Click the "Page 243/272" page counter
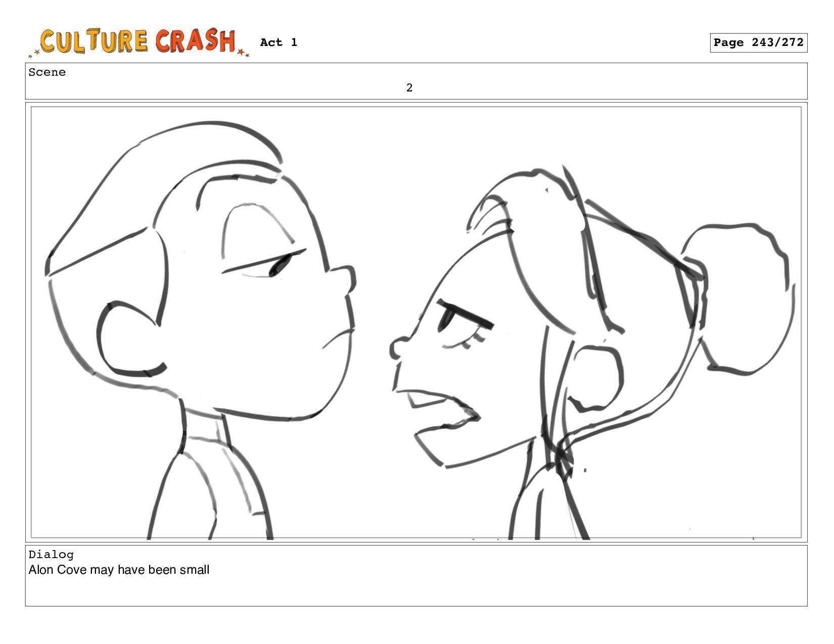The width and height of the screenshot is (834, 644). 758,43
